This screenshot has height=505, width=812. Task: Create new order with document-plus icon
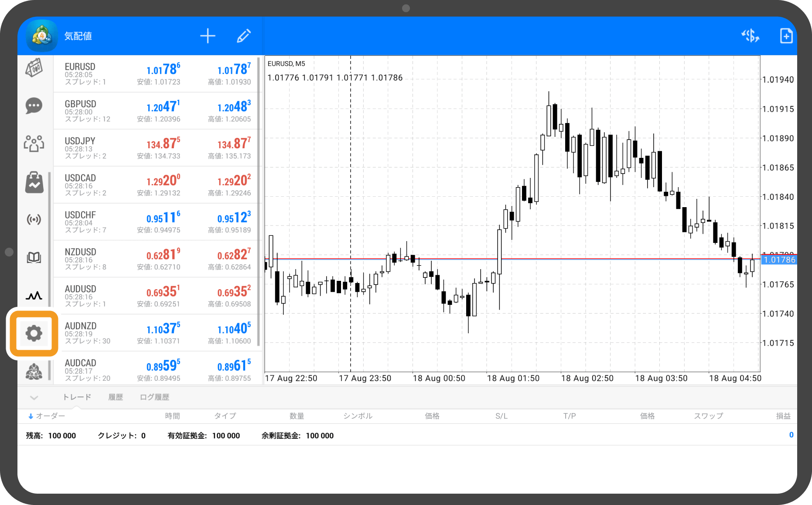point(786,36)
